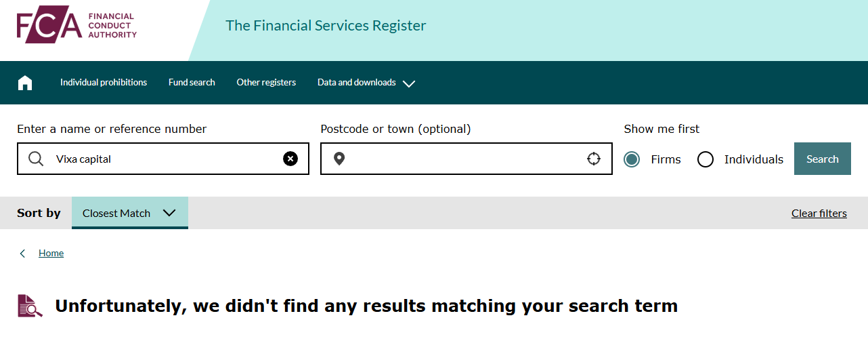Image resolution: width=868 pixels, height=339 pixels.
Task: Clear the search text with the X icon
Action: (x=290, y=159)
